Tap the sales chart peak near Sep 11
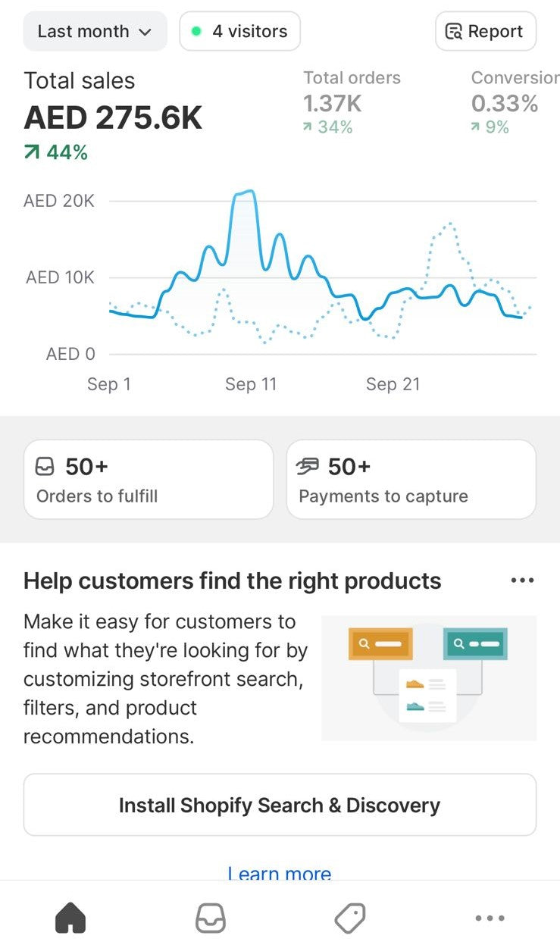 244,194
